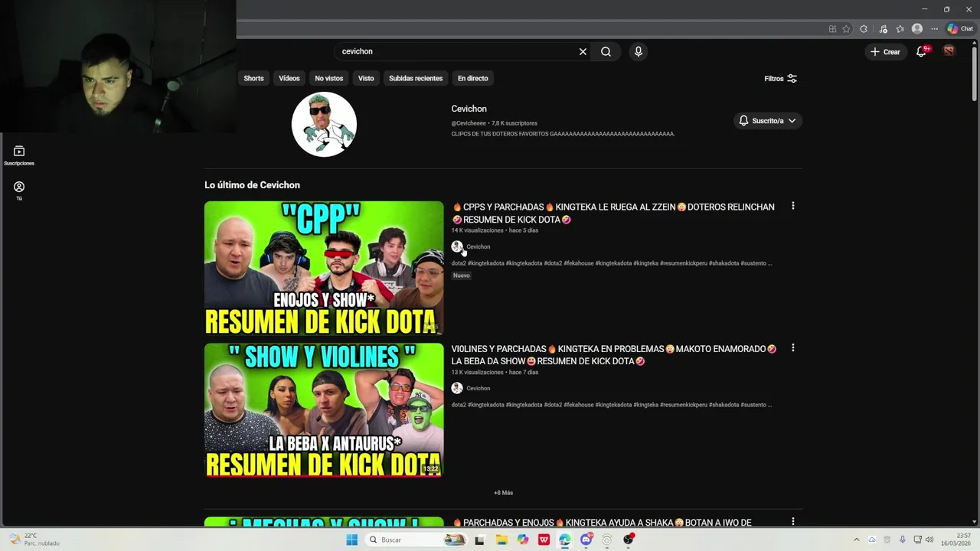
Task: Open the browser profile icon
Action: point(917,29)
